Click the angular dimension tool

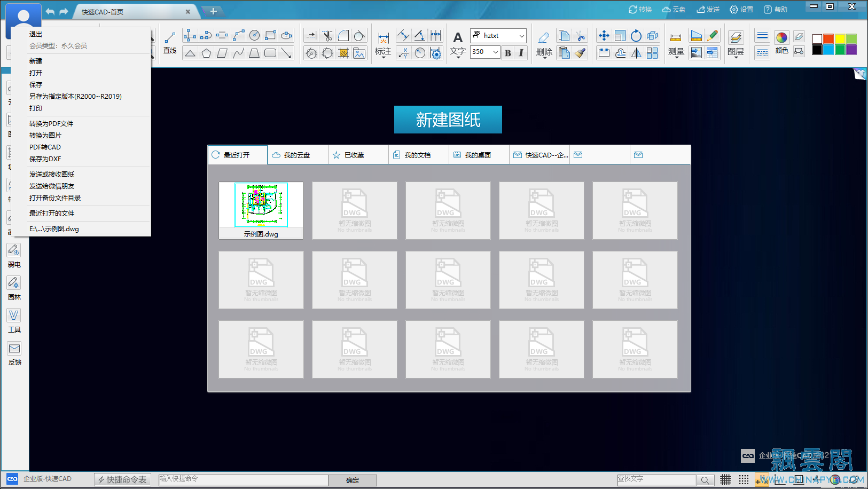click(x=420, y=36)
